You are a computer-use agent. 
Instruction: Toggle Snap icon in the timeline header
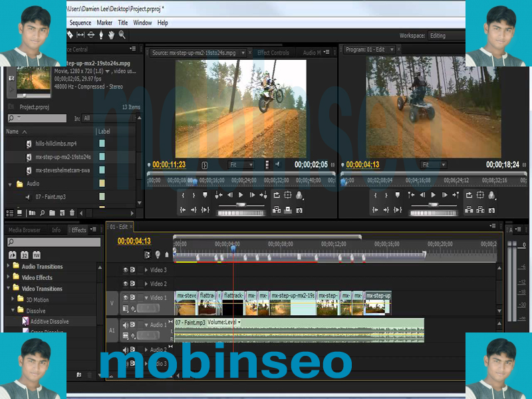pos(148,254)
